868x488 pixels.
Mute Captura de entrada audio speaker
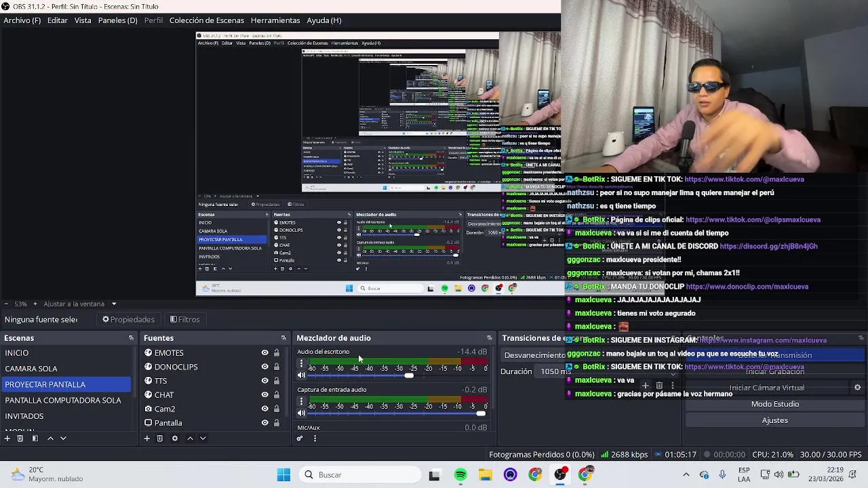point(302,413)
